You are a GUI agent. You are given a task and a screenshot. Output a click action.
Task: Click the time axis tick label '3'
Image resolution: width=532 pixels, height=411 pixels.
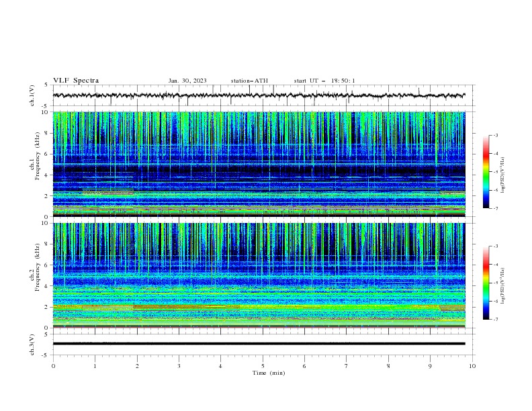(179, 366)
